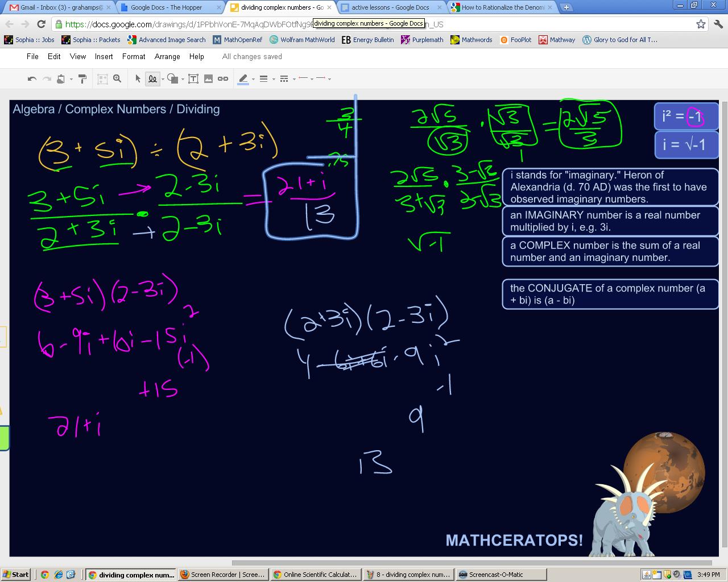Viewport: 728px width, 582px height.
Task: Click the Zoom to fit icon
Action: [x=102, y=79]
